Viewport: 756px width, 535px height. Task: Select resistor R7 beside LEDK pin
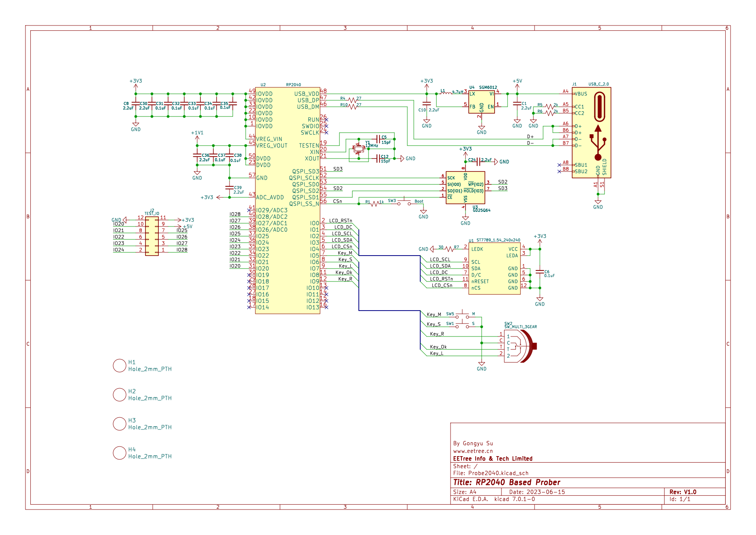[449, 249]
